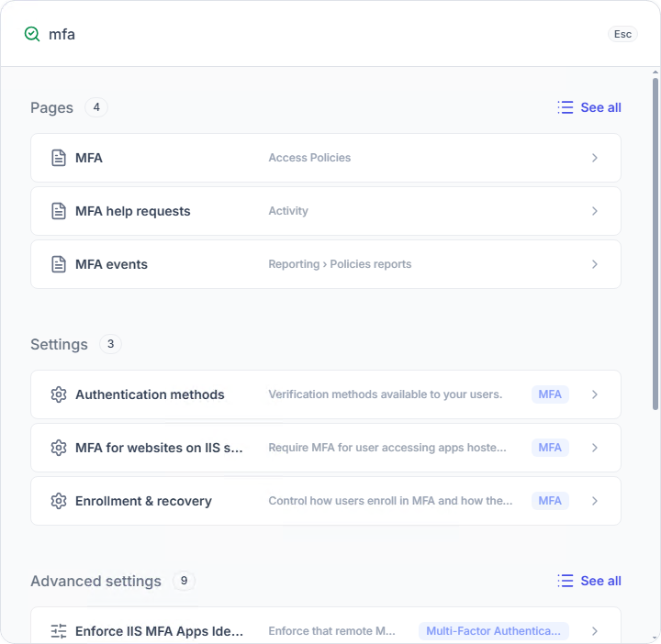This screenshot has height=644, width=661.
Task: Click the green search magnifier icon
Action: pyautogui.click(x=32, y=34)
